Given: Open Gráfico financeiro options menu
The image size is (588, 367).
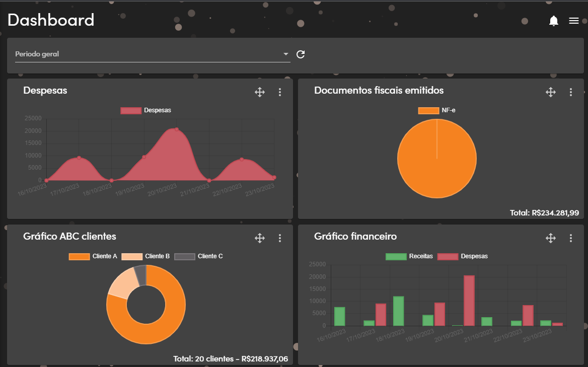Looking at the screenshot, I should [570, 238].
